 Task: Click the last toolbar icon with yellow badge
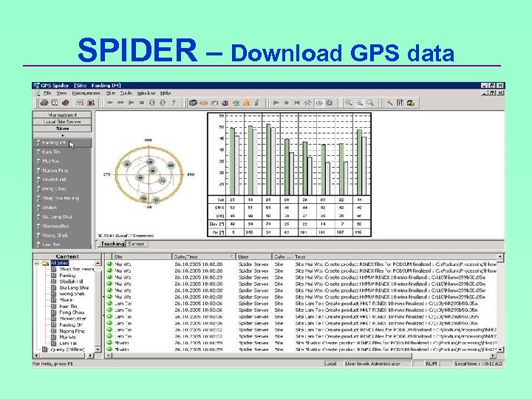pyautogui.click(x=411, y=103)
